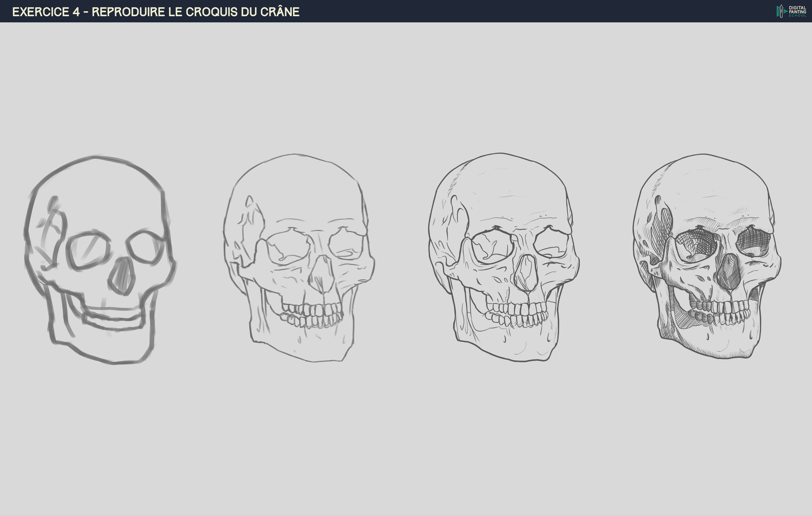This screenshot has width=812, height=516.
Task: Click the stylus pen logo icon
Action: click(781, 11)
